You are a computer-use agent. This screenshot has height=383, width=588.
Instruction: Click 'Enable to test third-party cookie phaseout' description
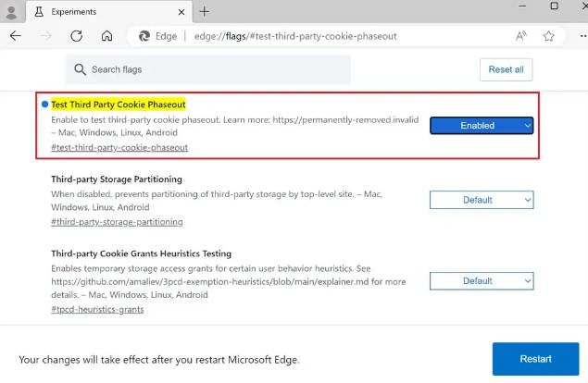click(235, 126)
